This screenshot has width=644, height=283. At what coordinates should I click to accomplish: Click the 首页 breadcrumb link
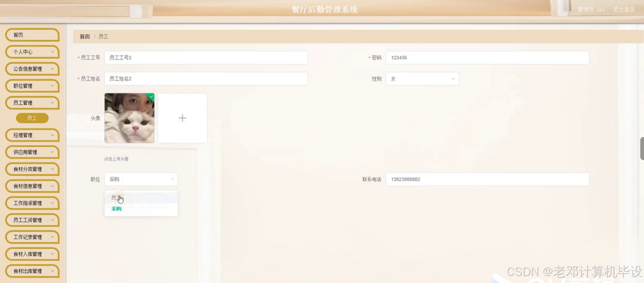(x=84, y=36)
